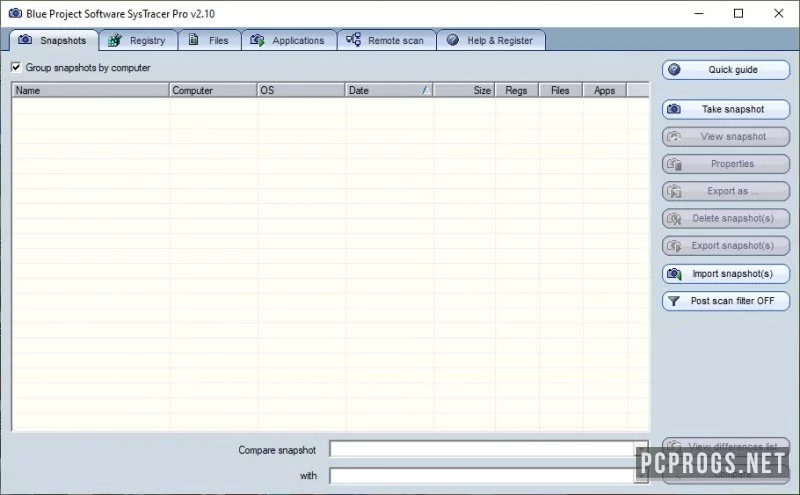
Task: Open the Snapshots tab
Action: click(54, 40)
